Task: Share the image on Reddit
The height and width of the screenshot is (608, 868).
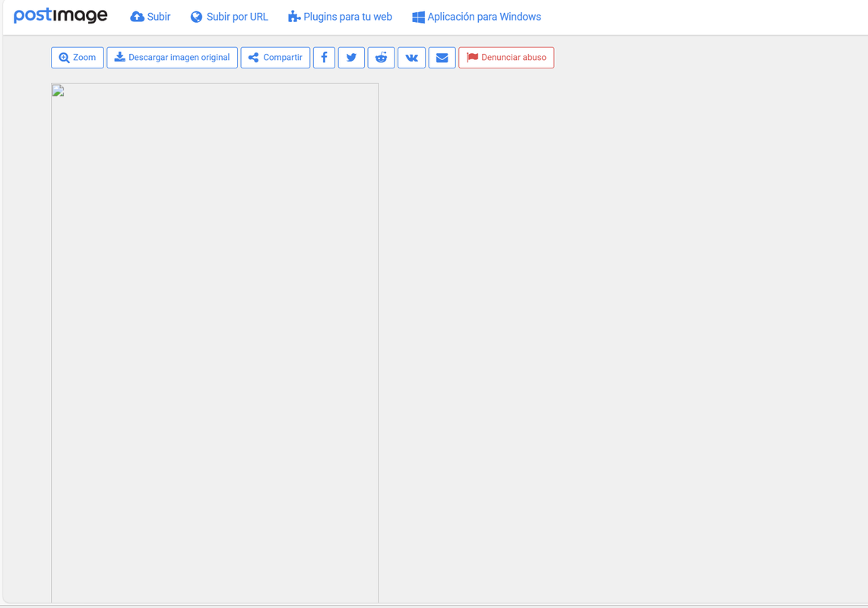Action: pos(382,58)
